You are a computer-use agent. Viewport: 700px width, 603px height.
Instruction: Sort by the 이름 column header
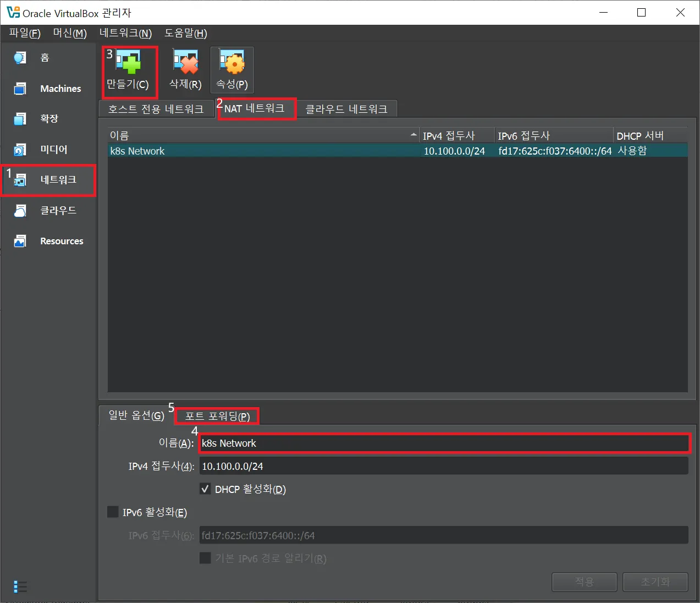point(263,135)
